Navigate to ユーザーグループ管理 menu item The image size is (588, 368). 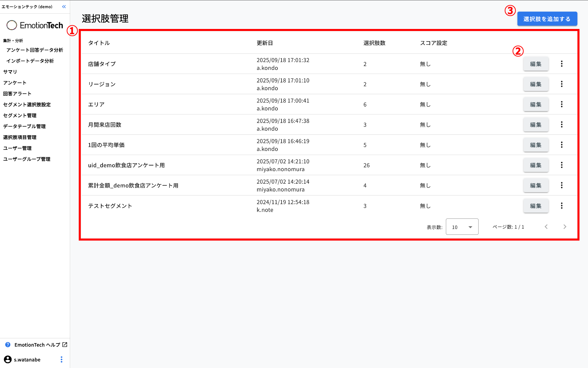(x=27, y=159)
